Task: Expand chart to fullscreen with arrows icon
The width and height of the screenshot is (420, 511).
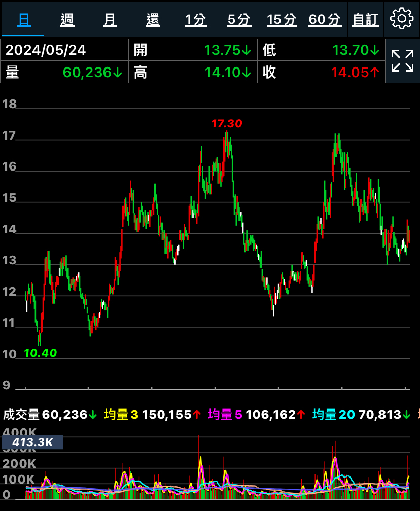Action: coord(402,60)
